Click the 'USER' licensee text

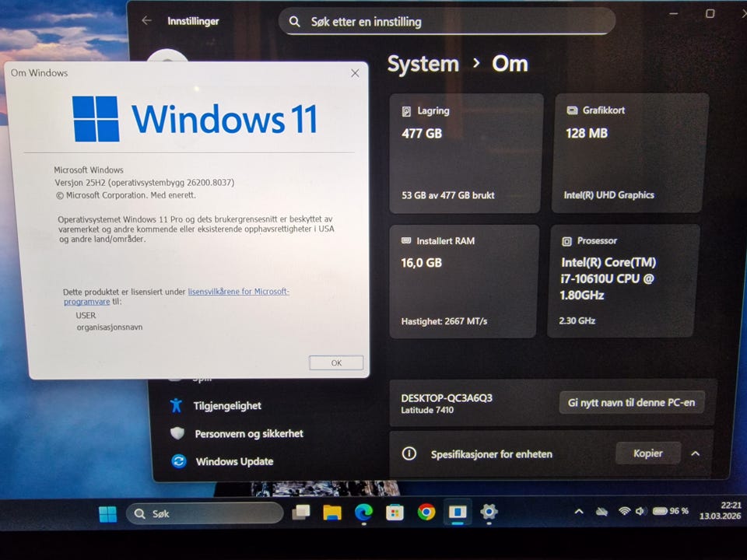[86, 315]
